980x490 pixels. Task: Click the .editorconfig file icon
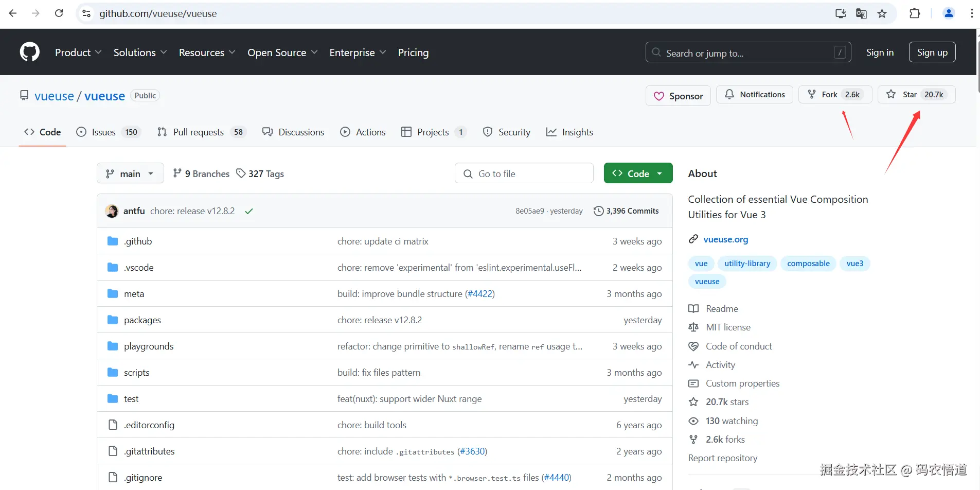(113, 425)
